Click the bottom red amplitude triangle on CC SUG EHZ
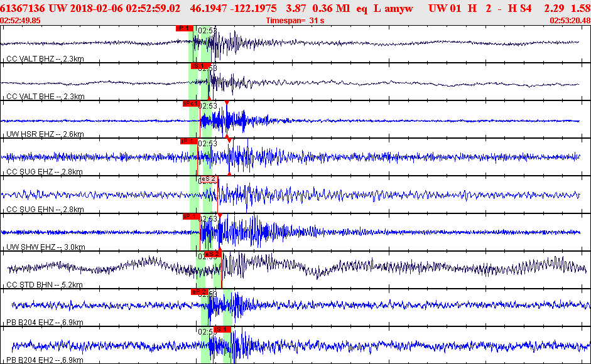Screen dimensions: 591x364 coord(229,174)
